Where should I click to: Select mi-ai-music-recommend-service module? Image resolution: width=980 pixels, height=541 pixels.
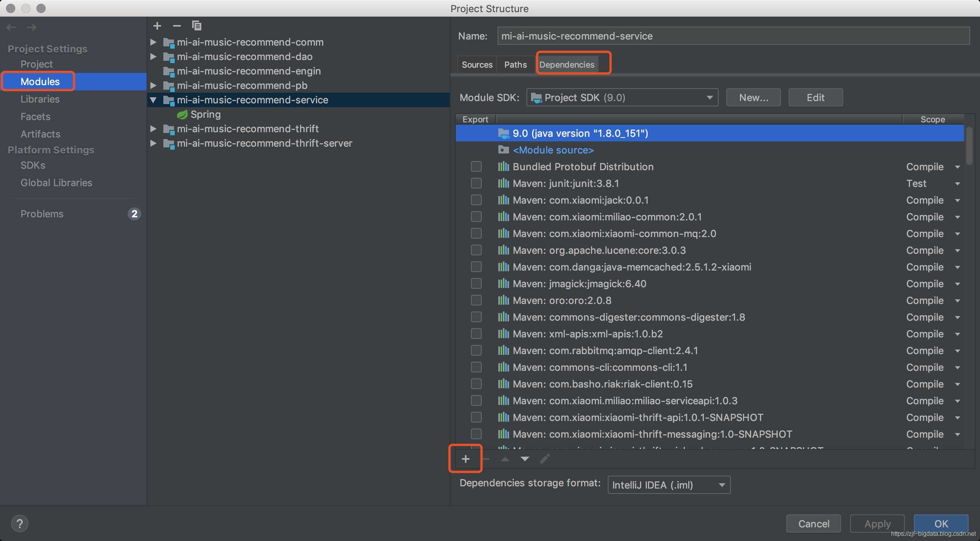click(x=252, y=99)
